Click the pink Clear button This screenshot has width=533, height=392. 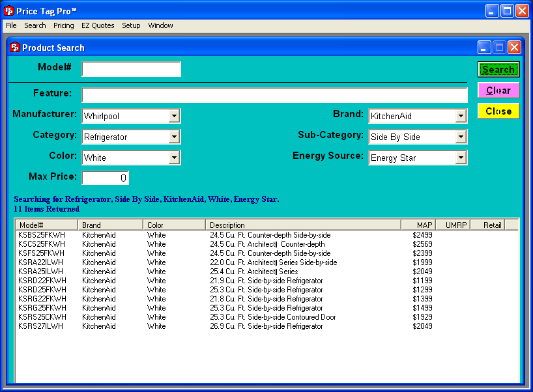(498, 91)
